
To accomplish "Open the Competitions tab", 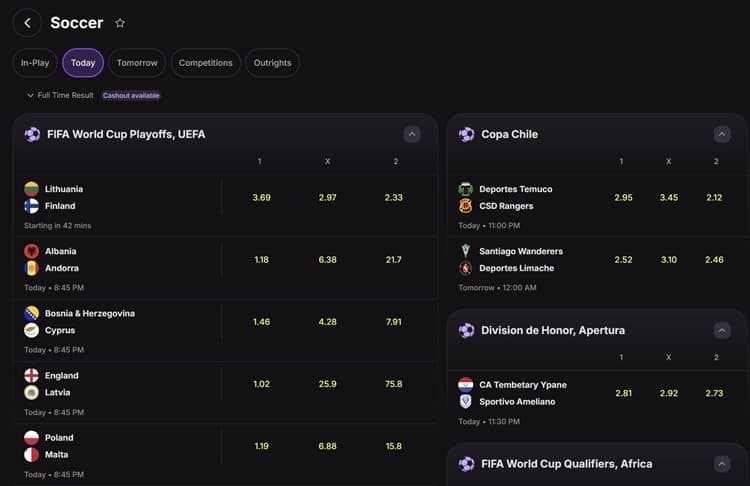I will [205, 63].
